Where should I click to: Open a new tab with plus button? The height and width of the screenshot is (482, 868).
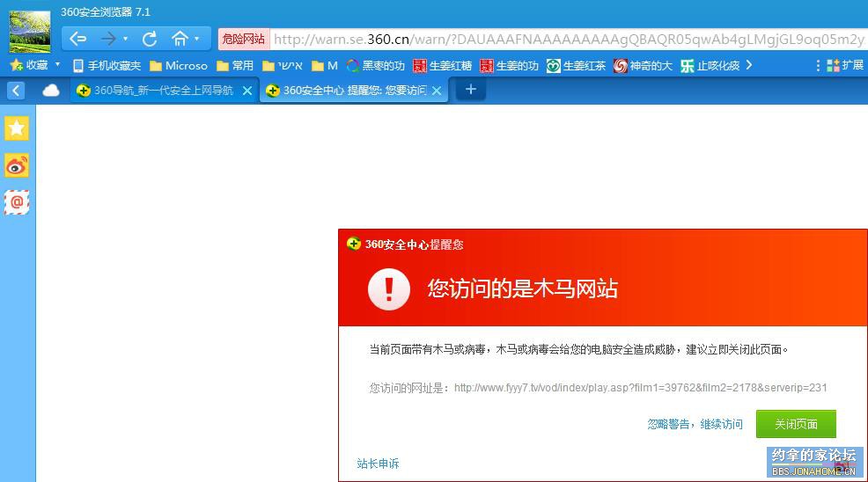click(471, 90)
